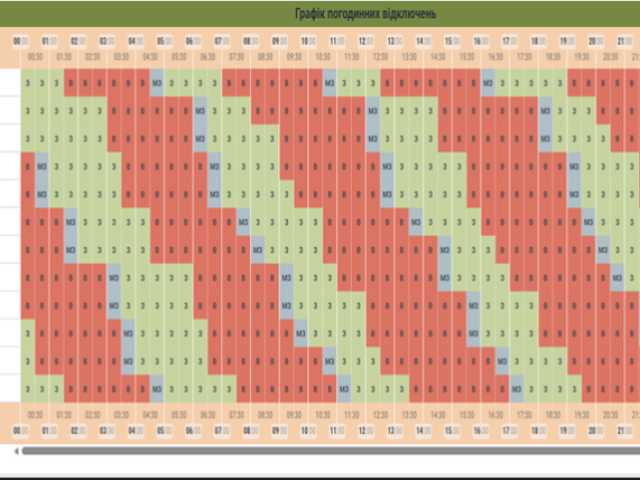Click the 13:00 hour header at bottom
The height and width of the screenshot is (480, 640).
(396, 430)
